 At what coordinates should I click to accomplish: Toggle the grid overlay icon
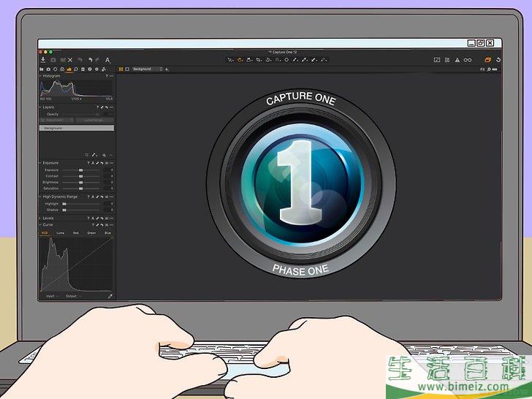coord(447,60)
